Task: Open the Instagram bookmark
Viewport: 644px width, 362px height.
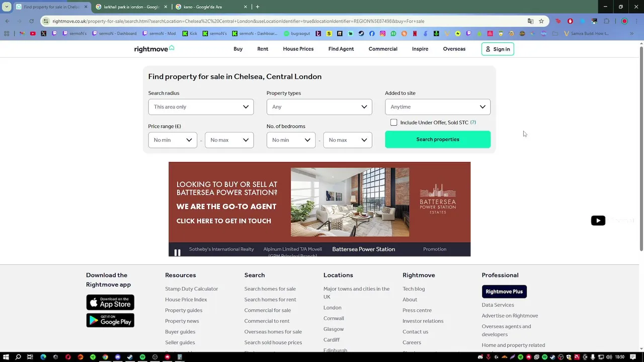Action: click(x=383, y=34)
